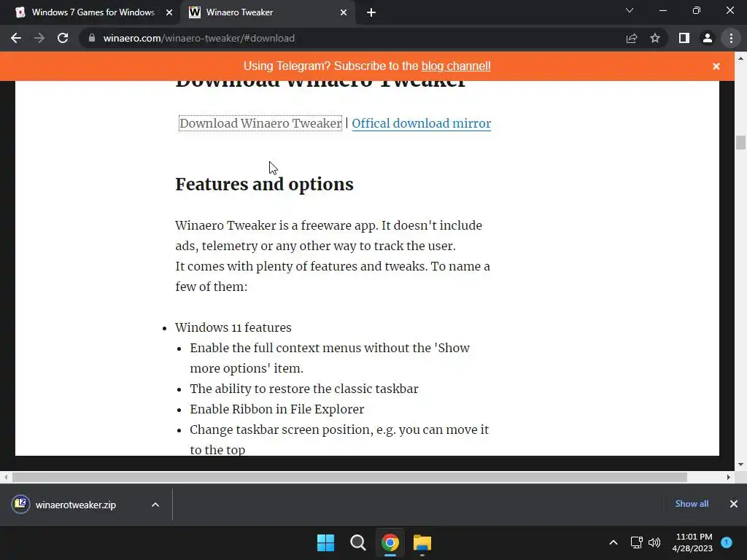747x560 pixels.
Task: Close the Windows 7 Games tab
Action: 169,12
